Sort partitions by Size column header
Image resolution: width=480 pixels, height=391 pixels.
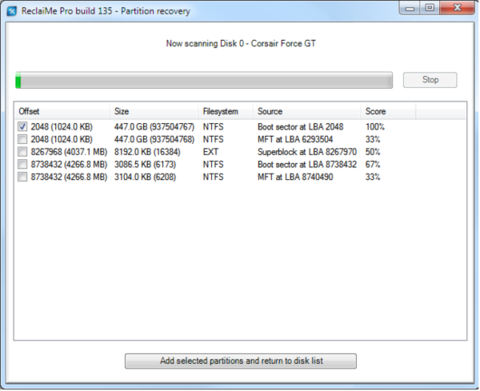pyautogui.click(x=154, y=111)
